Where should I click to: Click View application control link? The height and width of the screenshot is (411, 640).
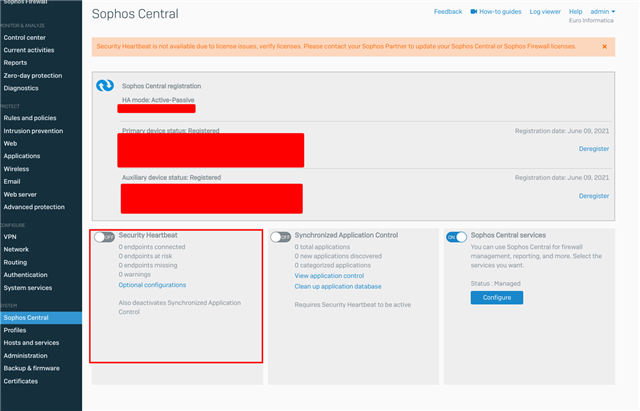pyautogui.click(x=329, y=276)
